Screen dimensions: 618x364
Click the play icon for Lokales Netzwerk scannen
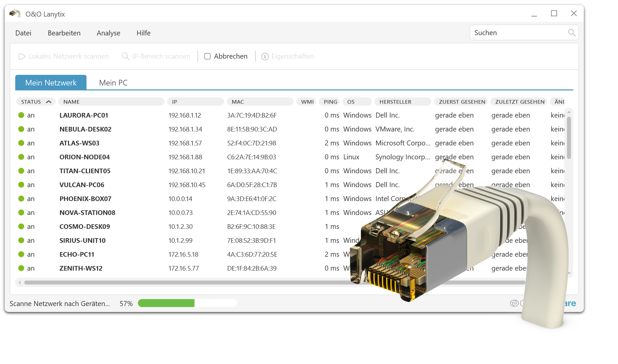pyautogui.click(x=22, y=57)
